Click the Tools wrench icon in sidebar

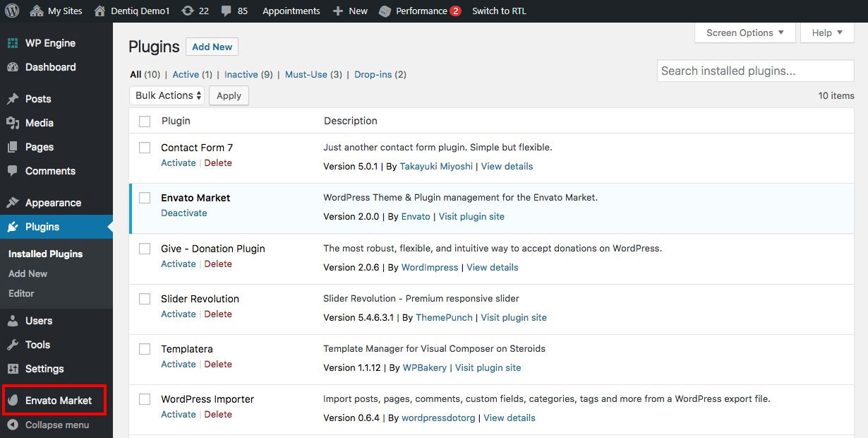13,345
